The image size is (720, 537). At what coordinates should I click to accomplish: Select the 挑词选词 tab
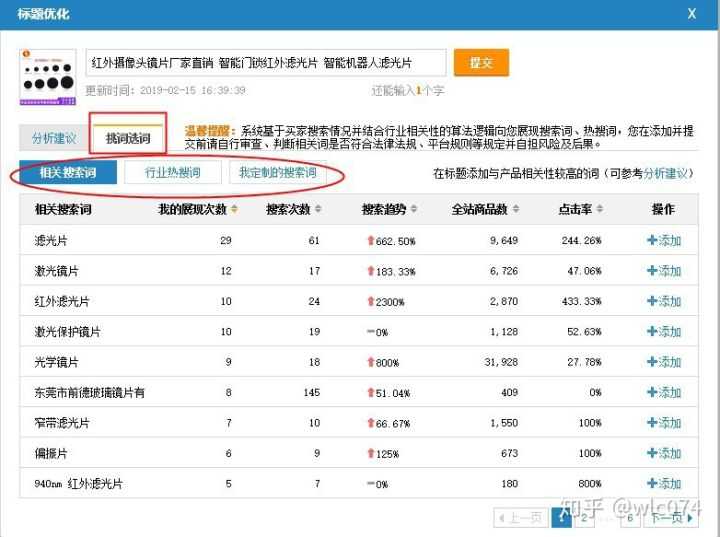pyautogui.click(x=128, y=138)
